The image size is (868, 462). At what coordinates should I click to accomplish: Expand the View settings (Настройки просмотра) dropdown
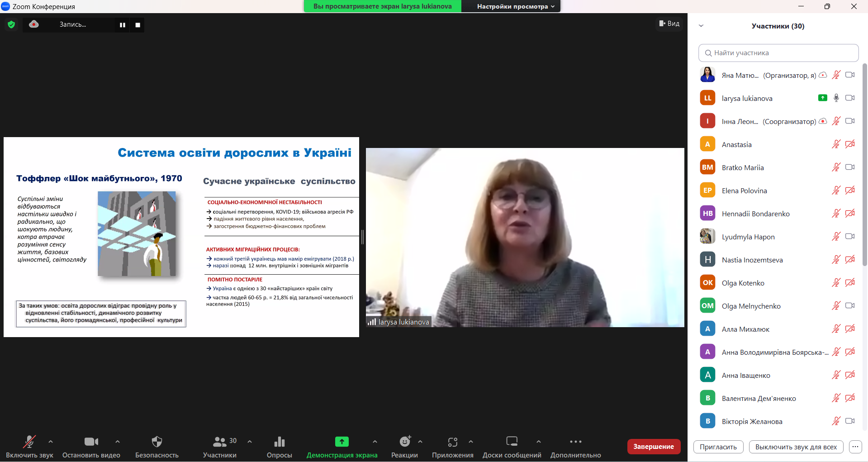click(515, 6)
